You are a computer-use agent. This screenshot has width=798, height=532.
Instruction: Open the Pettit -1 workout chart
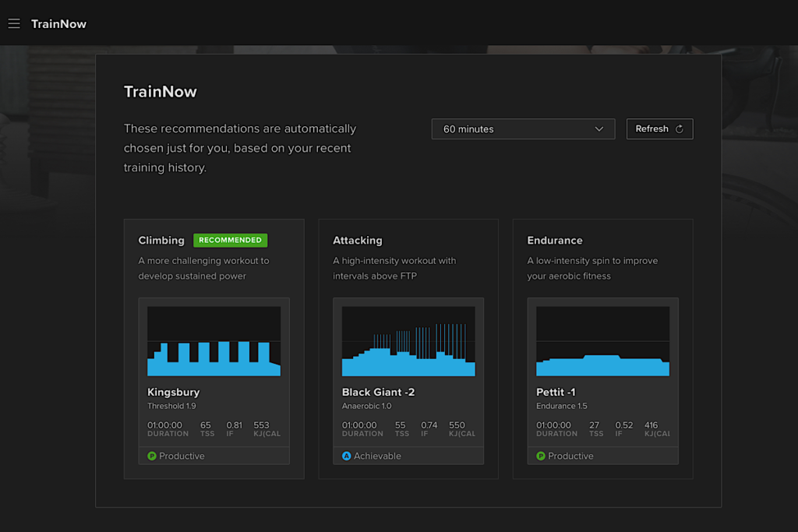coord(602,341)
